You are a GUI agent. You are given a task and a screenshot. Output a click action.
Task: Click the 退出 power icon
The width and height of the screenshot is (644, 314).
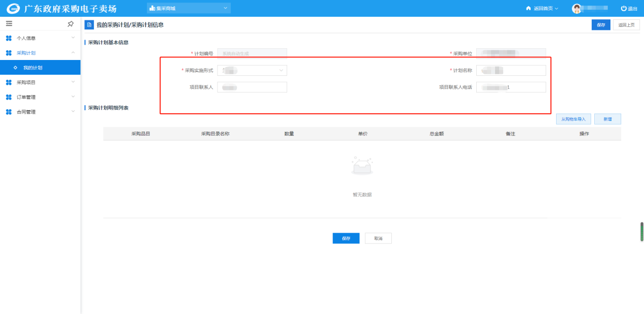click(624, 9)
